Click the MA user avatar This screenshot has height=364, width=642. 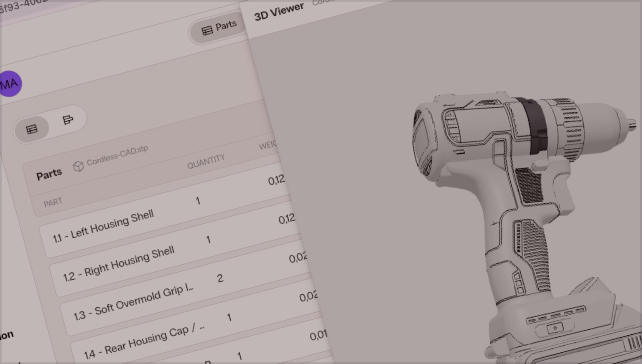[9, 84]
